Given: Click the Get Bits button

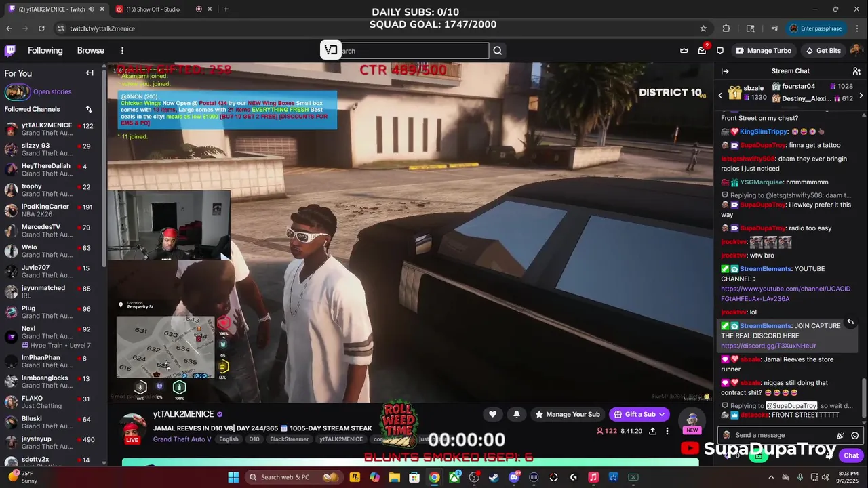Looking at the screenshot, I should 823,51.
